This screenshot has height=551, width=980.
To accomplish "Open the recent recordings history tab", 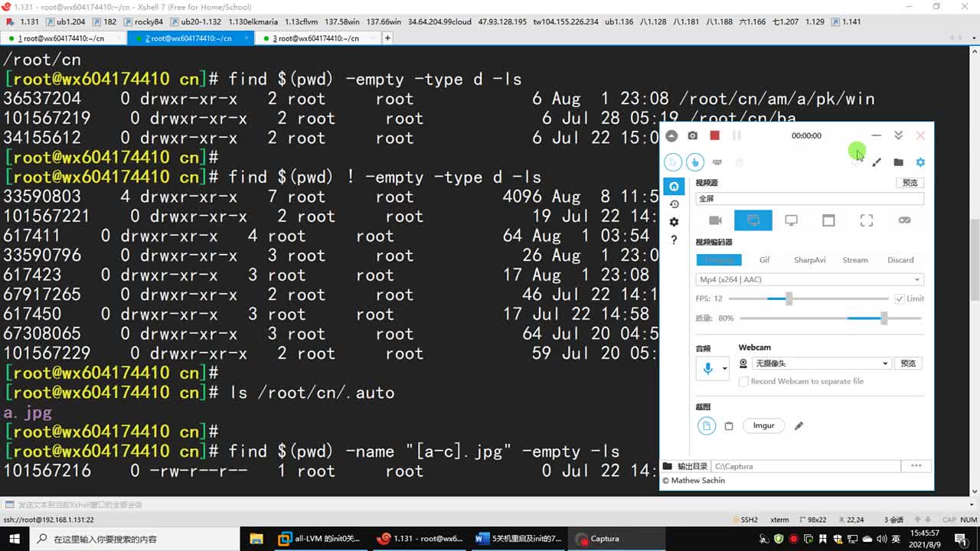I will tap(674, 204).
